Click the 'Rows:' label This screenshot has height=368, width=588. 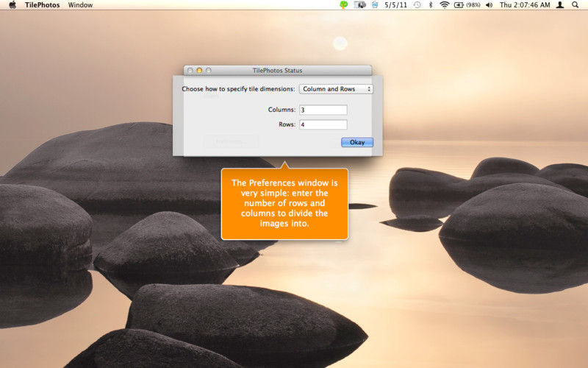click(287, 124)
